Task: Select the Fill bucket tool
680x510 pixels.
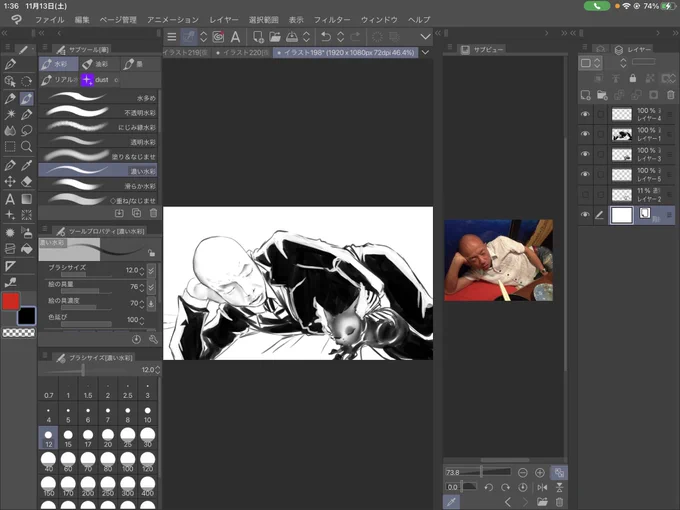Action: pyautogui.click(x=26, y=248)
